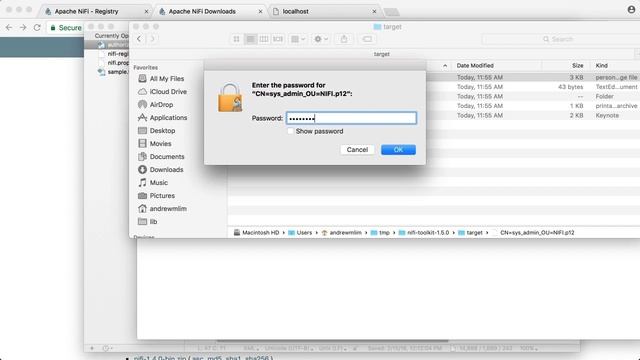Close the Apache NiFi Downloads tab
Screen dimensions: 640x360
coord(260,11)
